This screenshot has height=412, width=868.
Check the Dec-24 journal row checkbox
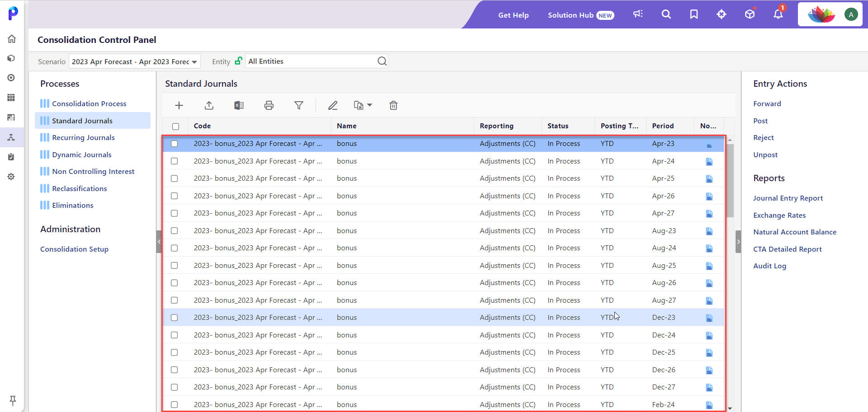pos(175,335)
